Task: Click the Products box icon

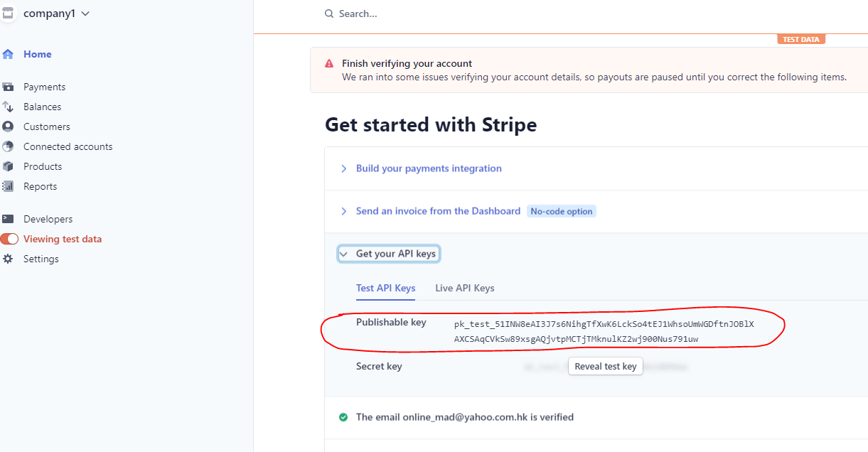Action: pos(8,166)
